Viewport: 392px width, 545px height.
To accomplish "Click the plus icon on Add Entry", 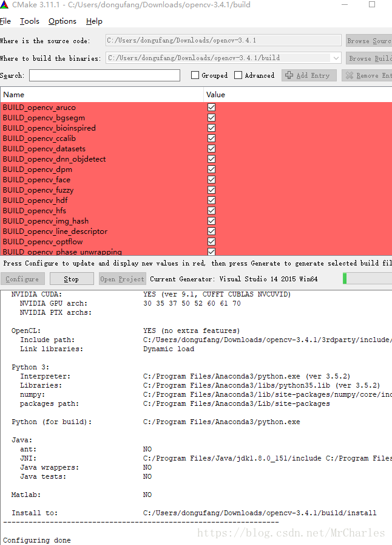I will point(289,75).
